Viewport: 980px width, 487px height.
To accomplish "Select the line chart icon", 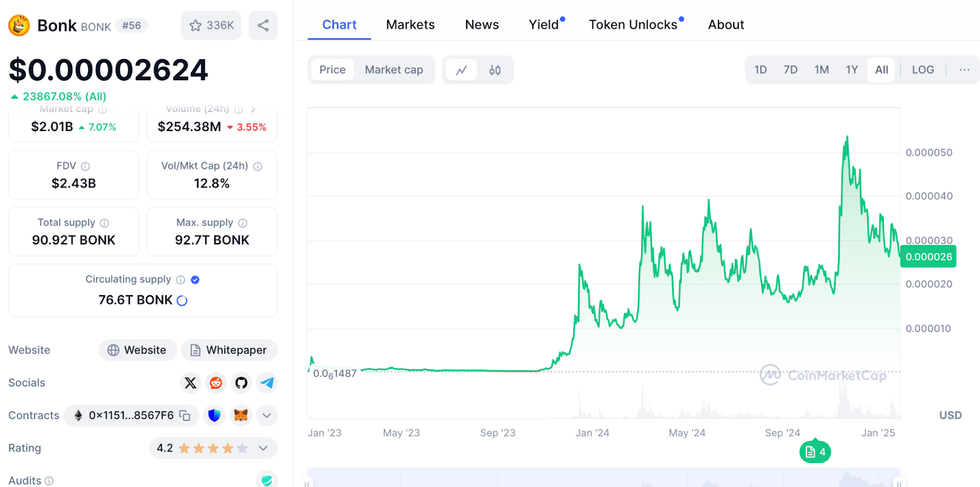I will tap(462, 70).
